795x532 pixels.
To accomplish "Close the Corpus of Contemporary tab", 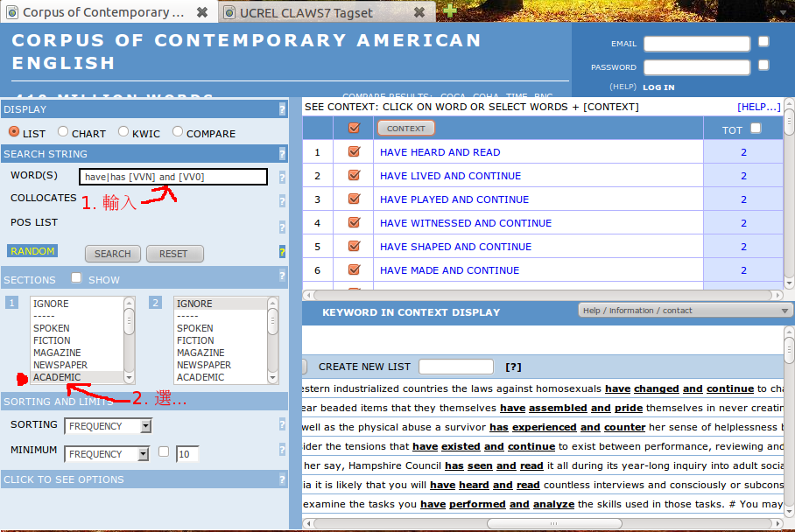I will point(201,12).
